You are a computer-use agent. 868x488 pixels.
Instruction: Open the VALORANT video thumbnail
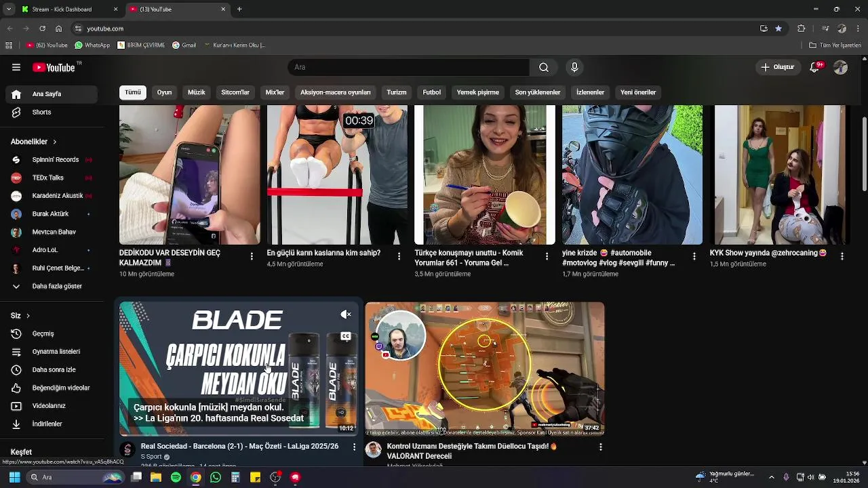485,369
